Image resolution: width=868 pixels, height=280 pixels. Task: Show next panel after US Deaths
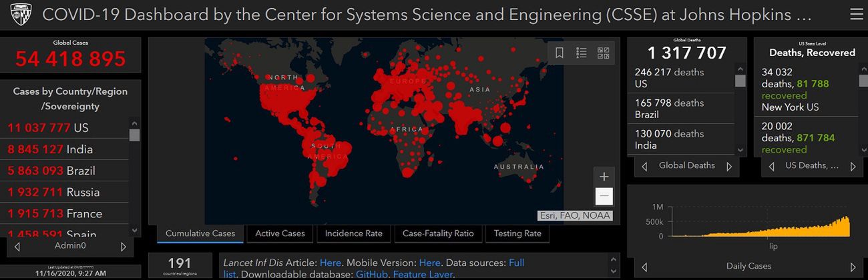(853, 167)
